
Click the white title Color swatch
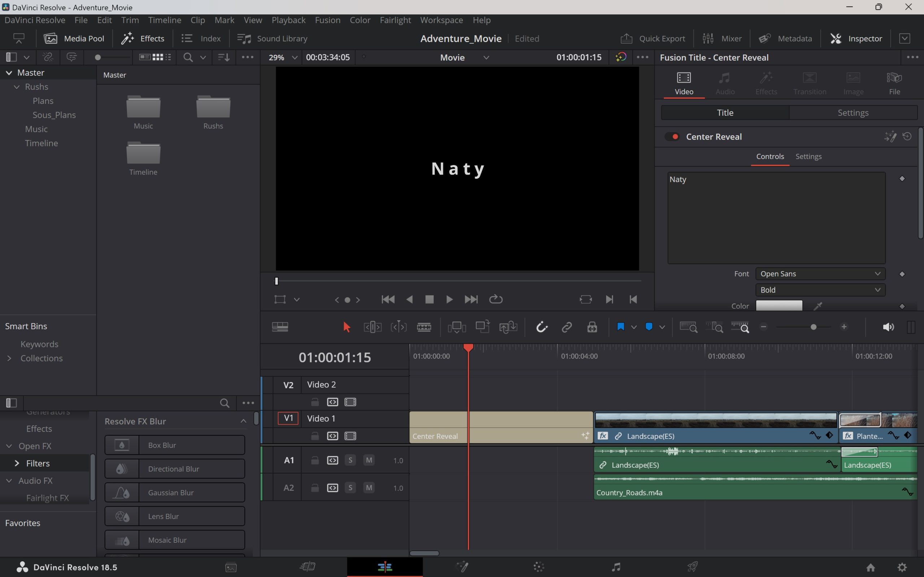[779, 306]
